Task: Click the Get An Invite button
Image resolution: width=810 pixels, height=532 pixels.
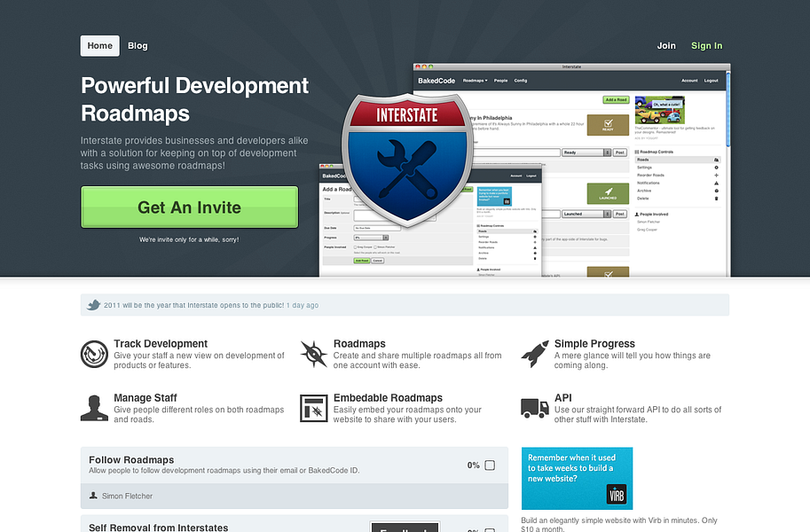Action: point(190,207)
